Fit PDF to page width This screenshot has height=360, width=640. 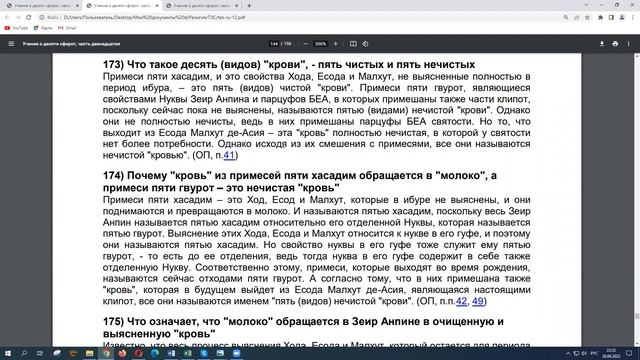353,44
